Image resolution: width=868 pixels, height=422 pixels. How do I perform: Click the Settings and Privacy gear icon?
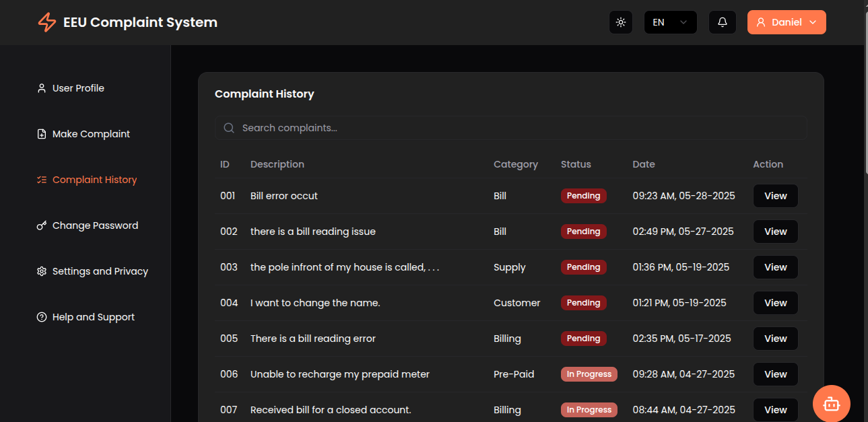41,271
